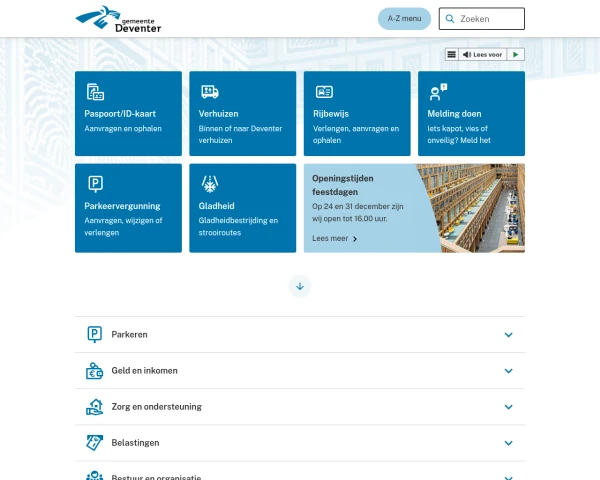Click the Lees meer arrow icon
The width and height of the screenshot is (600, 480).
(x=355, y=239)
